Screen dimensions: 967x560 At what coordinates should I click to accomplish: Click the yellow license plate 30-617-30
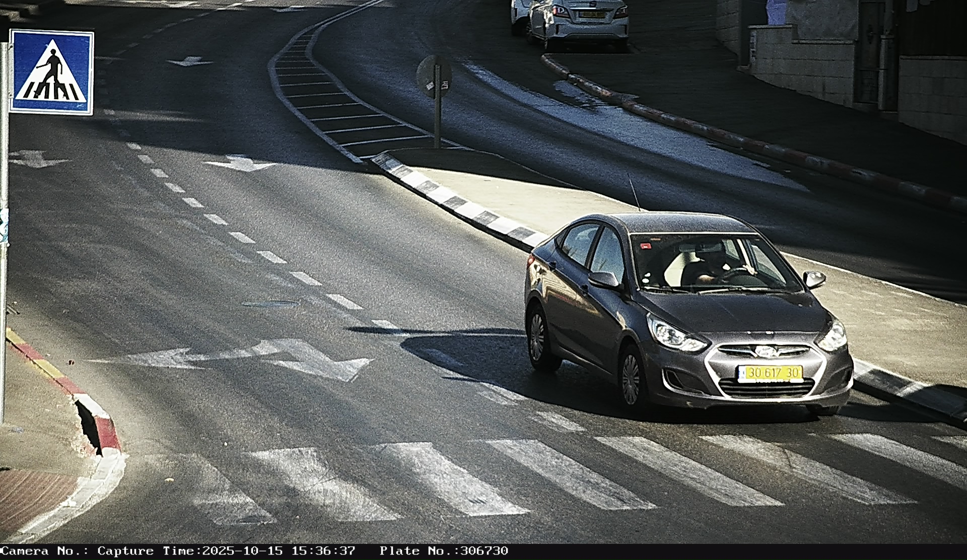click(770, 373)
